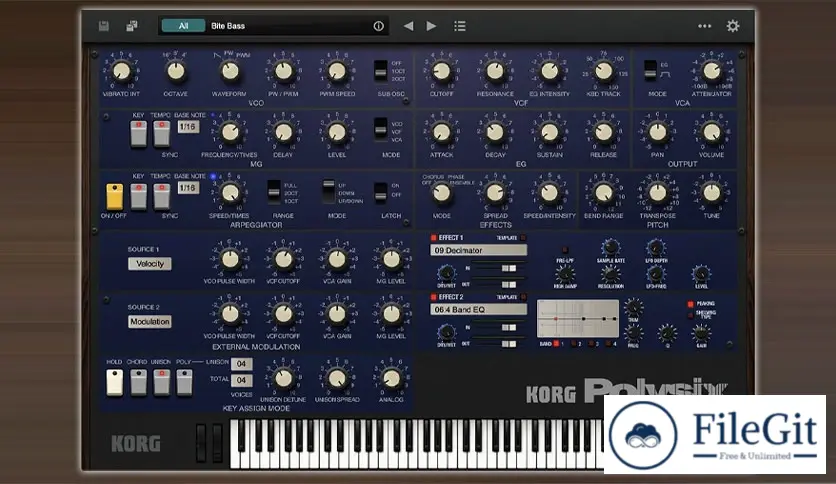
Task: Flip the Arpeggiator Latch switch
Action: pyautogui.click(x=381, y=192)
